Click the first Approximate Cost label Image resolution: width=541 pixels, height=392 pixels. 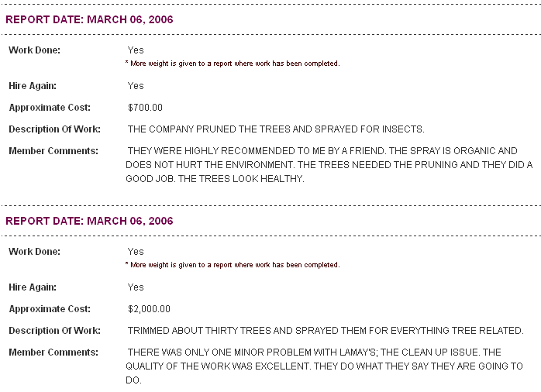click(x=50, y=108)
